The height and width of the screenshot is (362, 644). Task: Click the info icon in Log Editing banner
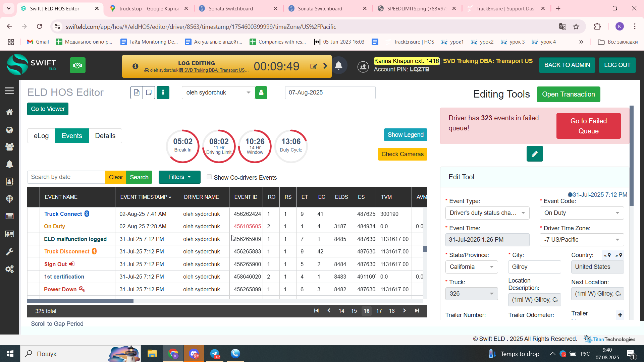(135, 66)
